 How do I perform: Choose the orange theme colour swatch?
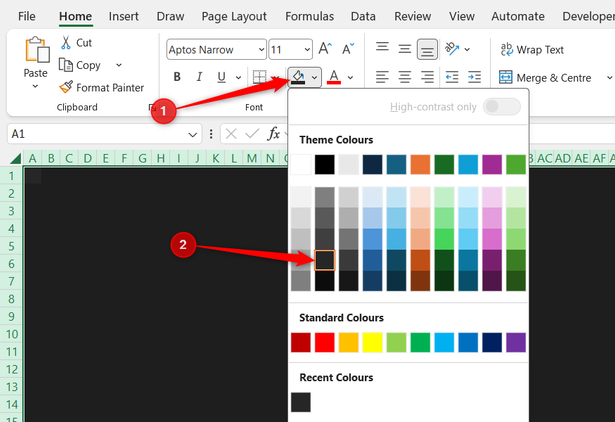[x=420, y=164]
